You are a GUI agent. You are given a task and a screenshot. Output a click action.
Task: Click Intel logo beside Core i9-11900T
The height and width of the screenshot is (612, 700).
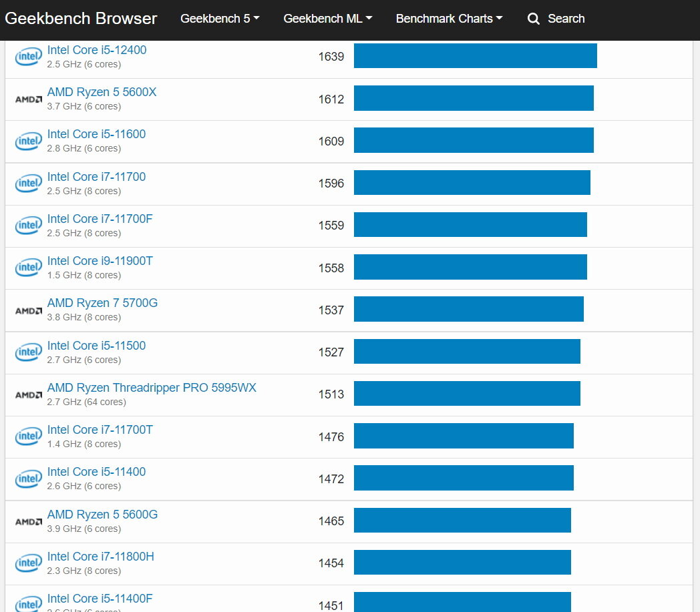point(29,267)
